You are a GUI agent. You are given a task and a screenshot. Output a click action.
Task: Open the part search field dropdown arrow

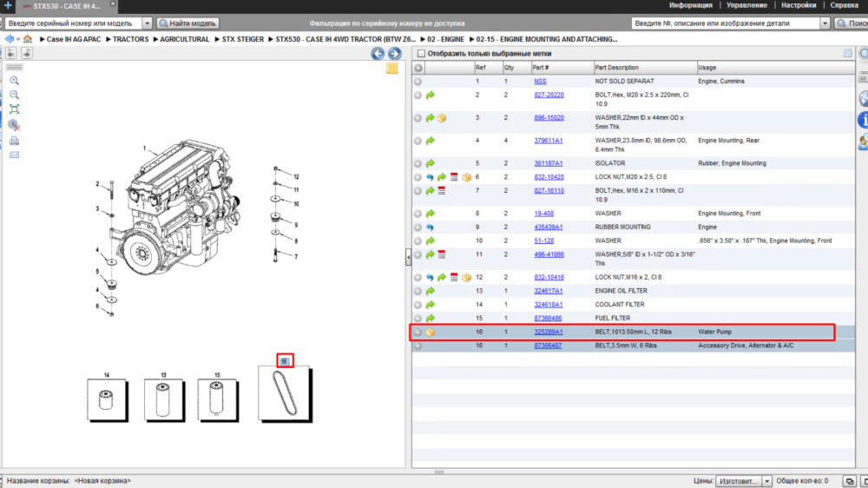click(825, 23)
